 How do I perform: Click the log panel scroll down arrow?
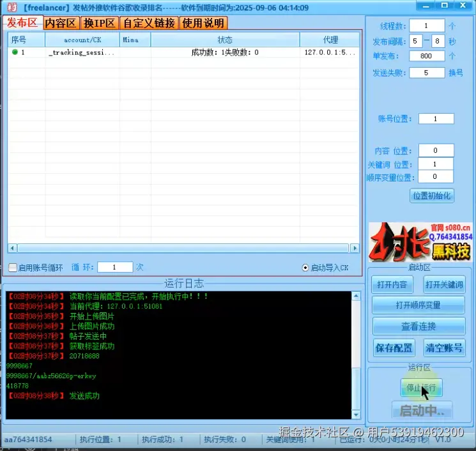click(356, 415)
